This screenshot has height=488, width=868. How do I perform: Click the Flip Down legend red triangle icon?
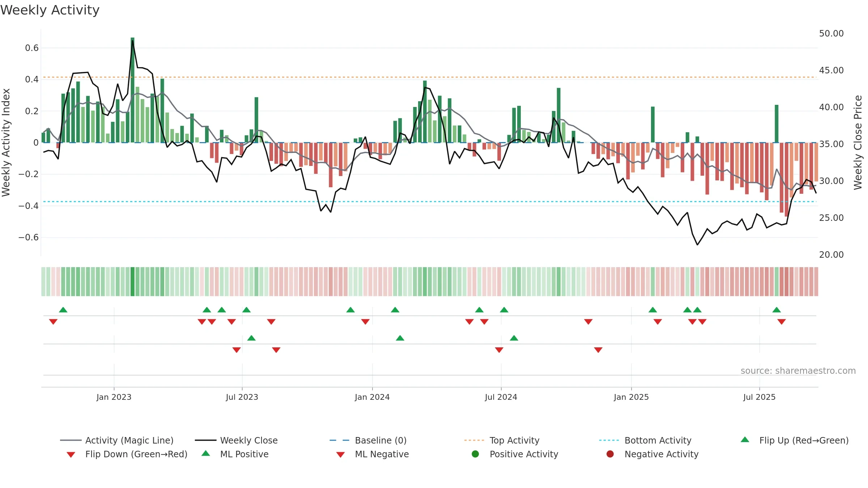(71, 455)
